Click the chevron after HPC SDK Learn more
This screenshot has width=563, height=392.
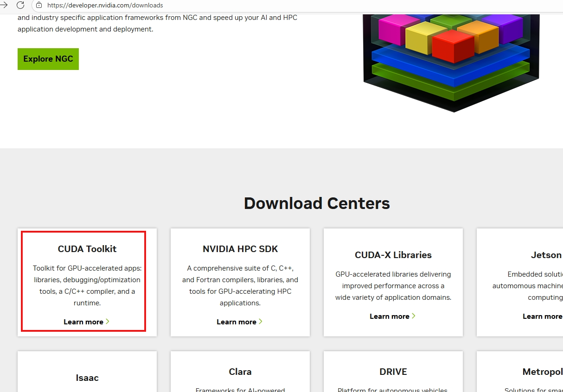(261, 321)
